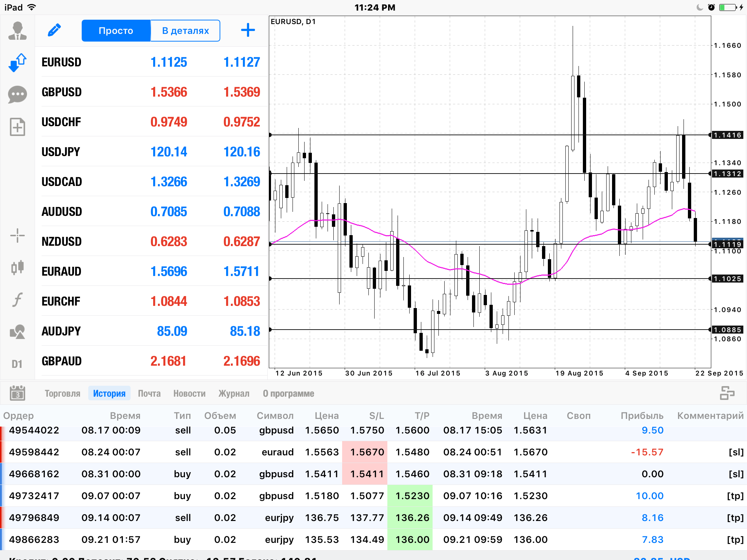Add a new symbol with plus icon
Image resolution: width=747 pixels, height=560 pixels.
pyautogui.click(x=248, y=30)
